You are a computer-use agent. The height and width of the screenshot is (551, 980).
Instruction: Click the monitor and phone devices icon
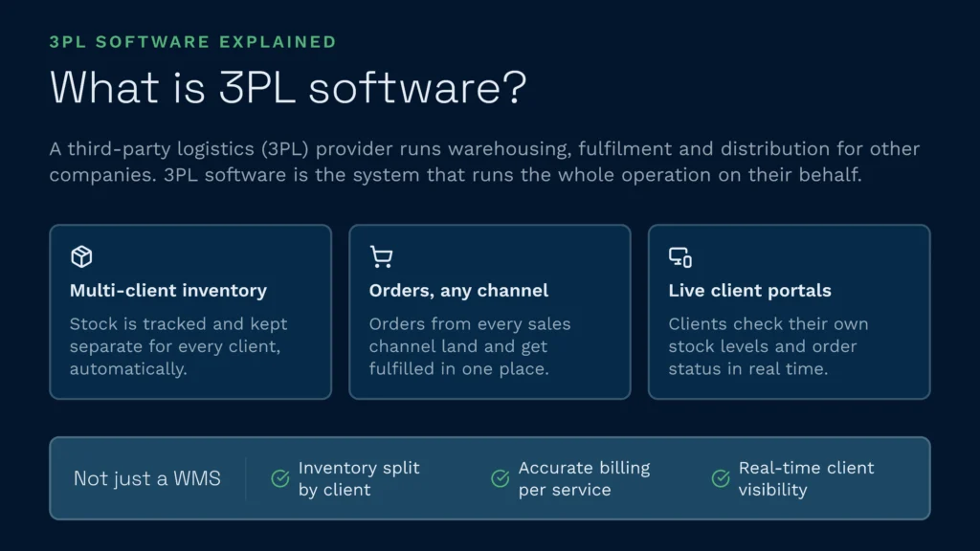coord(680,257)
